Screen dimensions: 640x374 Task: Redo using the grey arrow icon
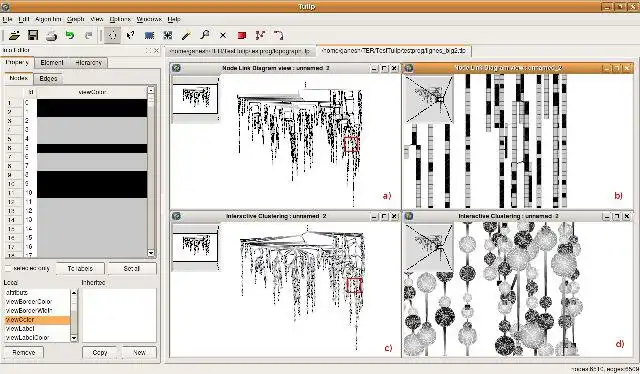(89, 36)
